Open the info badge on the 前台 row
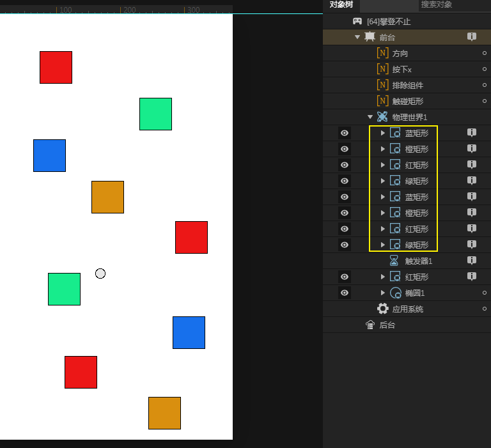The image size is (491, 448). click(472, 36)
